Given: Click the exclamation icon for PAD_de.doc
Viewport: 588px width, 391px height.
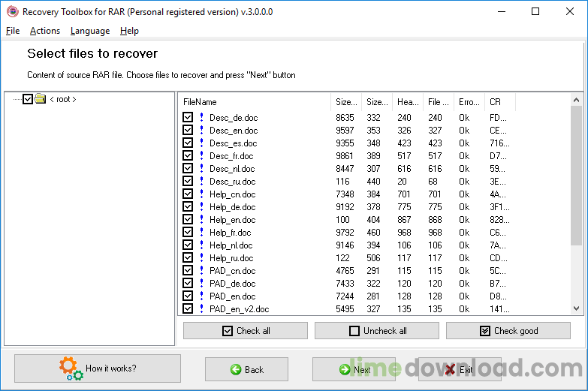Looking at the screenshot, I should click(201, 283).
